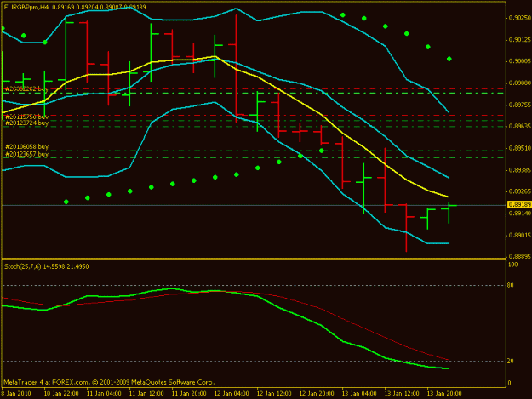The height and width of the screenshot is (399, 532).
Task: Select the #20106058 buy order label
Action: 26,146
